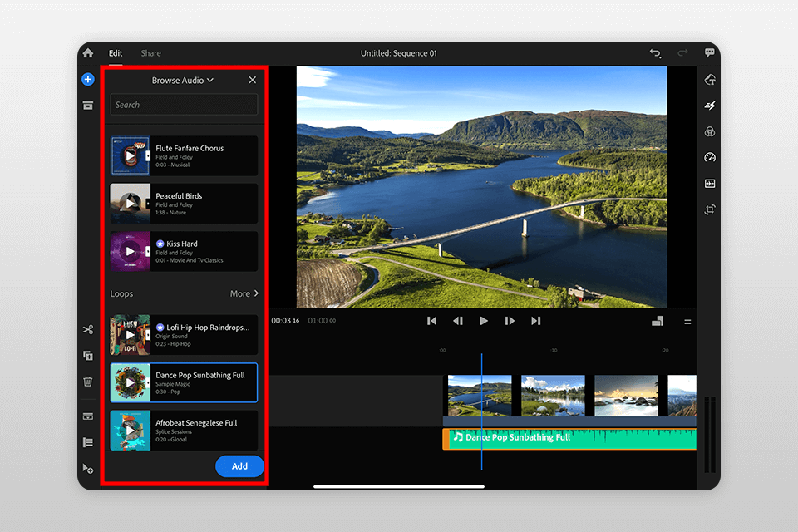
Task: Undo the last action
Action: [x=655, y=53]
